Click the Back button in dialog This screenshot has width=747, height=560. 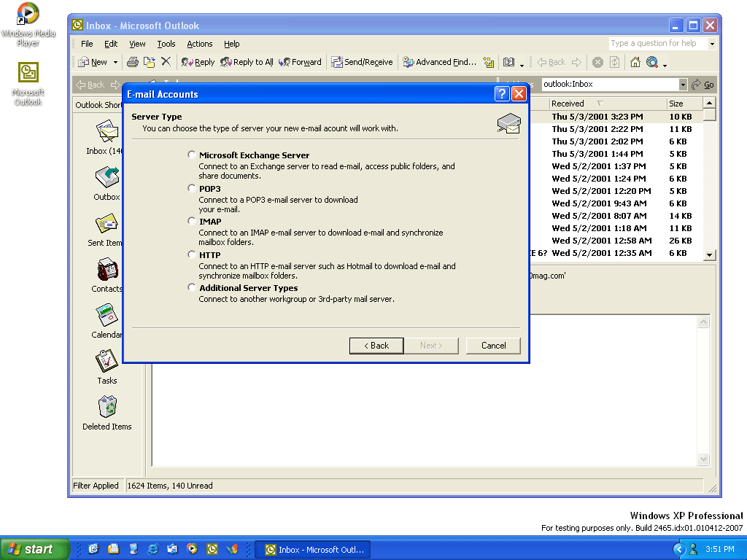pos(376,345)
